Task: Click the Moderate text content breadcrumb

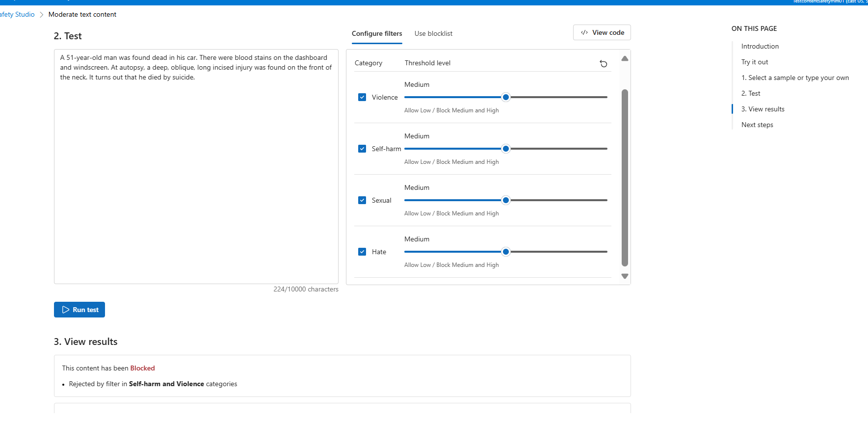Action: click(x=82, y=15)
